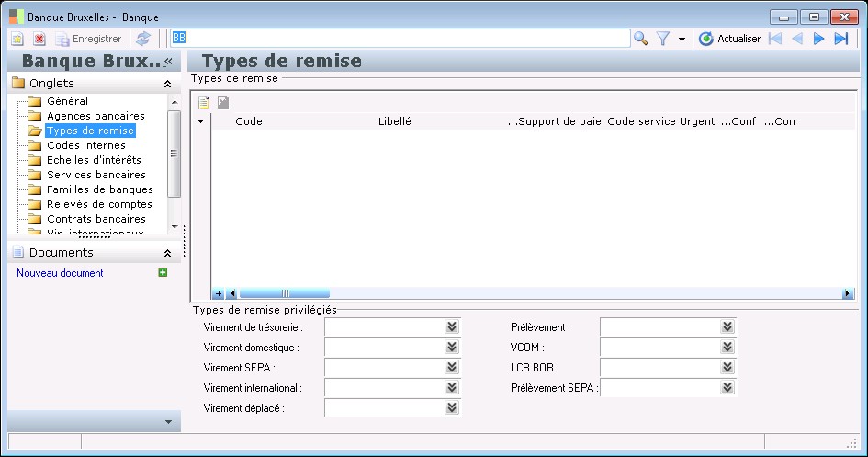Open the Prélèvement dropdown

(727, 326)
